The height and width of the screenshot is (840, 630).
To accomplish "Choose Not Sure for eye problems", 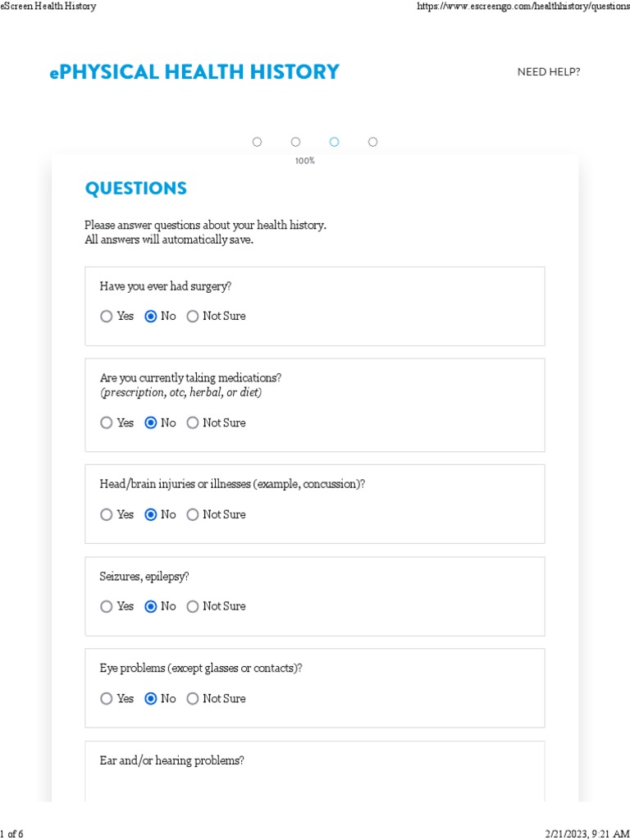I will pos(193,699).
